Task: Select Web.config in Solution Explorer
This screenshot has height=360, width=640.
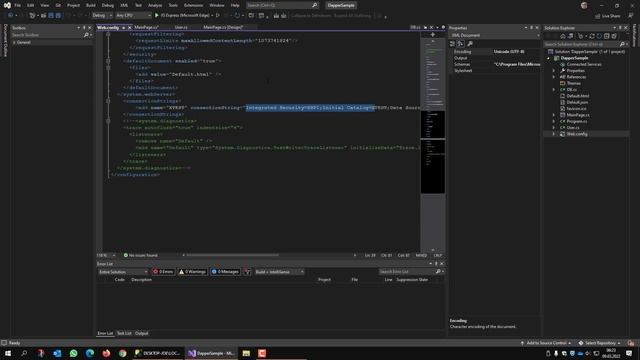Action: pyautogui.click(x=577, y=134)
